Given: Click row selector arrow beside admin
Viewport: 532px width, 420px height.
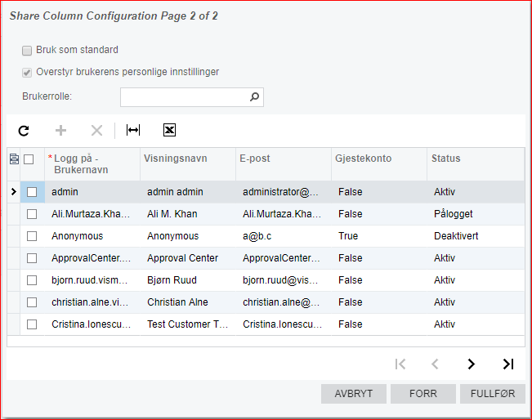Looking at the screenshot, I should pyautogui.click(x=12, y=192).
